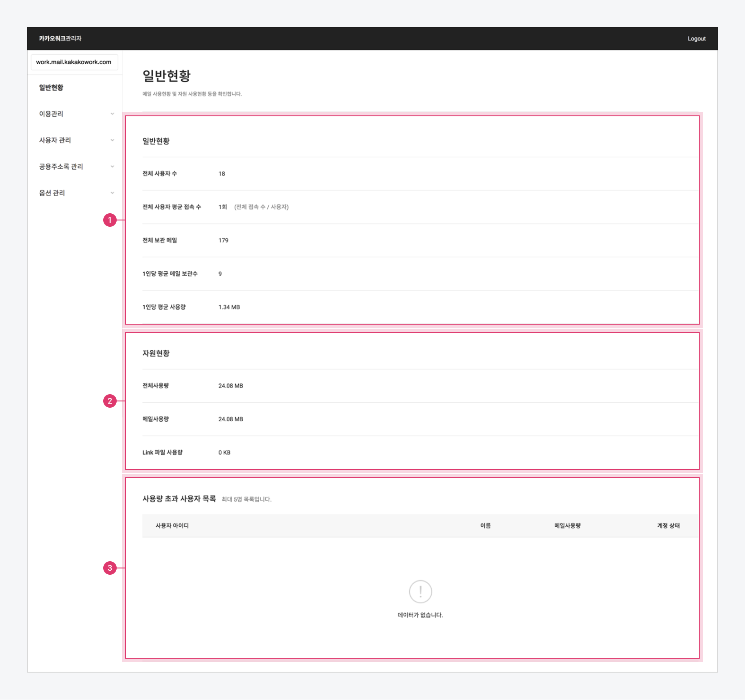Viewport: 745px width, 700px height.
Task: Click the numbered marker 3 badge
Action: click(x=110, y=568)
